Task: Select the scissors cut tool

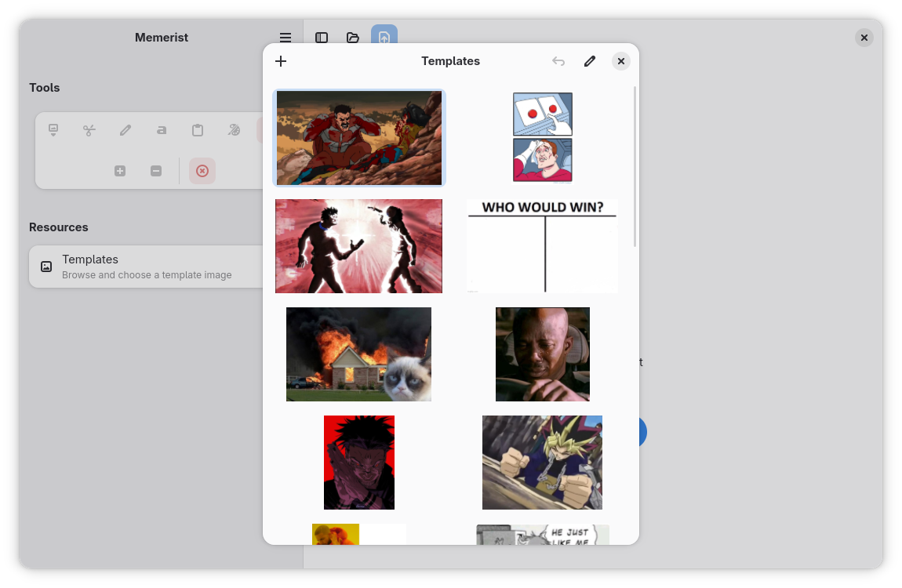Action: tap(89, 130)
